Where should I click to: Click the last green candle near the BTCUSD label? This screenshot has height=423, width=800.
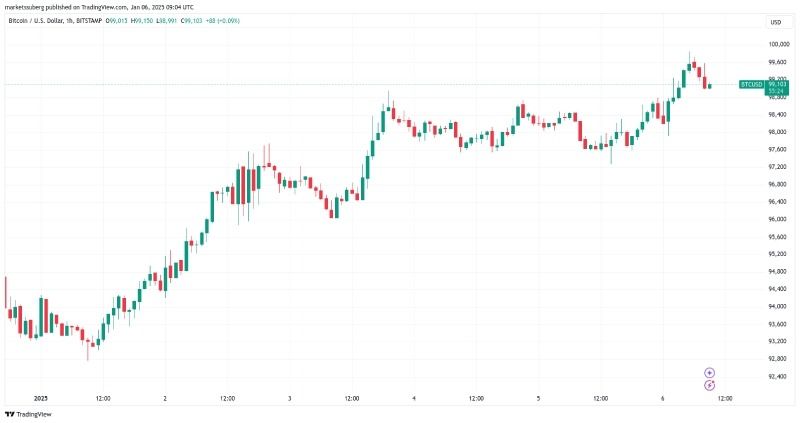(710, 86)
